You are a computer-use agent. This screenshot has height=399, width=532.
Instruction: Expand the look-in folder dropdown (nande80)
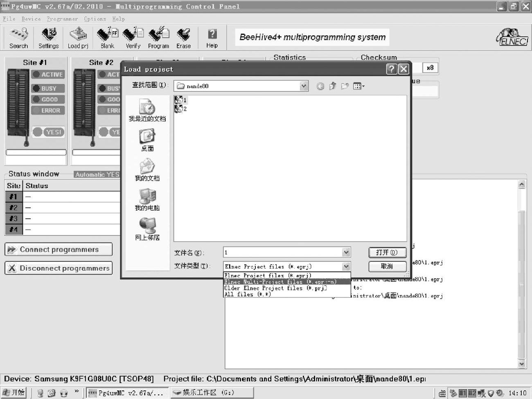[x=304, y=86]
